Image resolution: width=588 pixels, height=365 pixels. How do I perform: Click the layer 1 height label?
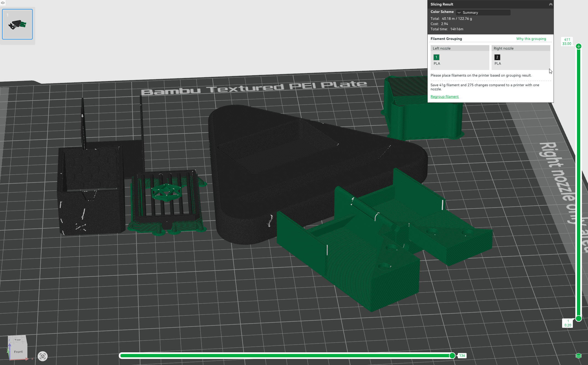[568, 323]
